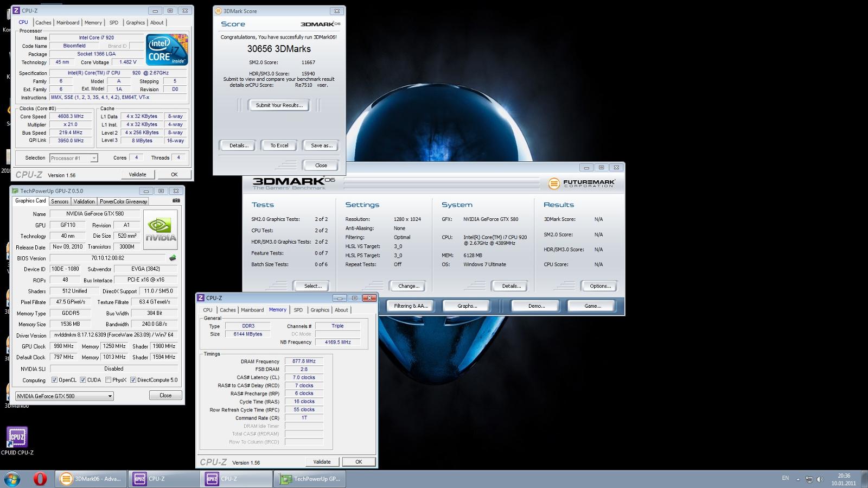Screen dimensions: 868x488
Task: Open the Windows Start menu
Action: (12, 479)
